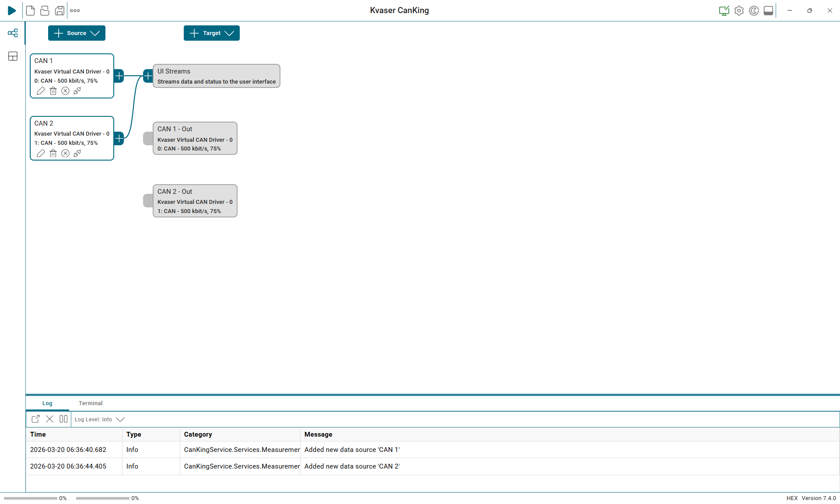The height and width of the screenshot is (504, 840).
Task: Toggle dark mode with the moon icon
Action: (754, 10)
